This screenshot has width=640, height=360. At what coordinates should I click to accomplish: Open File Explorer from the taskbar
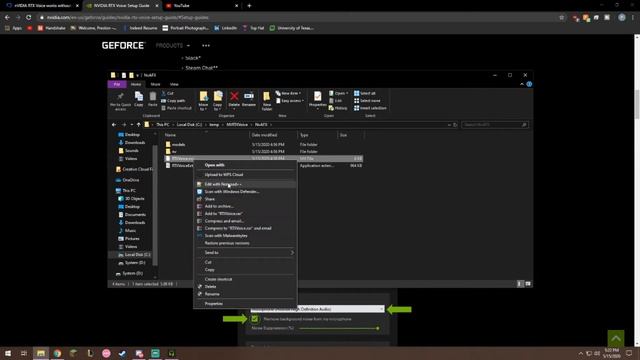click(x=40, y=353)
